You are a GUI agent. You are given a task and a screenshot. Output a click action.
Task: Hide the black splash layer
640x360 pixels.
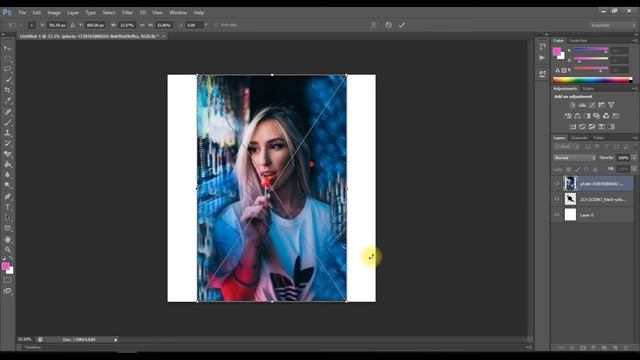(557, 199)
